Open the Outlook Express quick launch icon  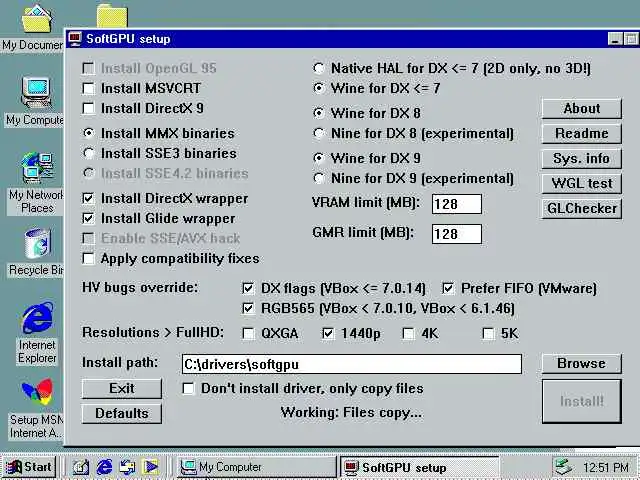point(127,467)
